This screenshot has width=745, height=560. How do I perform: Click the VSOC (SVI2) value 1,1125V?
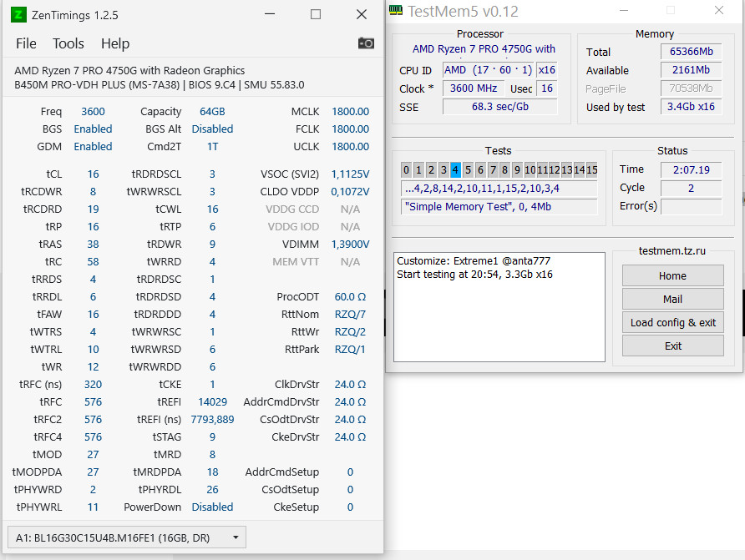point(350,174)
